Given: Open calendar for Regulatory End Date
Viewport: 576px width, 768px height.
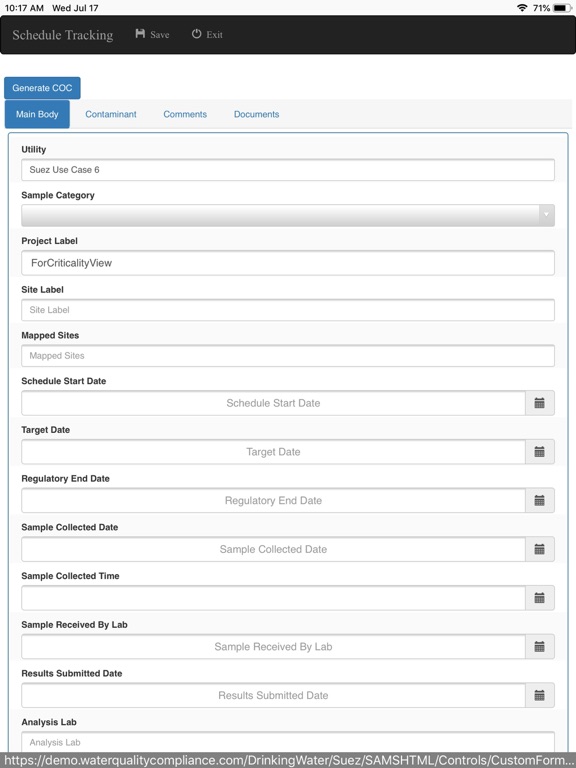Looking at the screenshot, I should (x=540, y=501).
